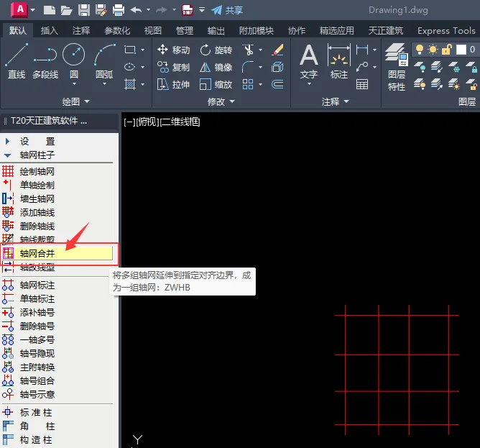Select the Arc (圆弧) tool

104,60
